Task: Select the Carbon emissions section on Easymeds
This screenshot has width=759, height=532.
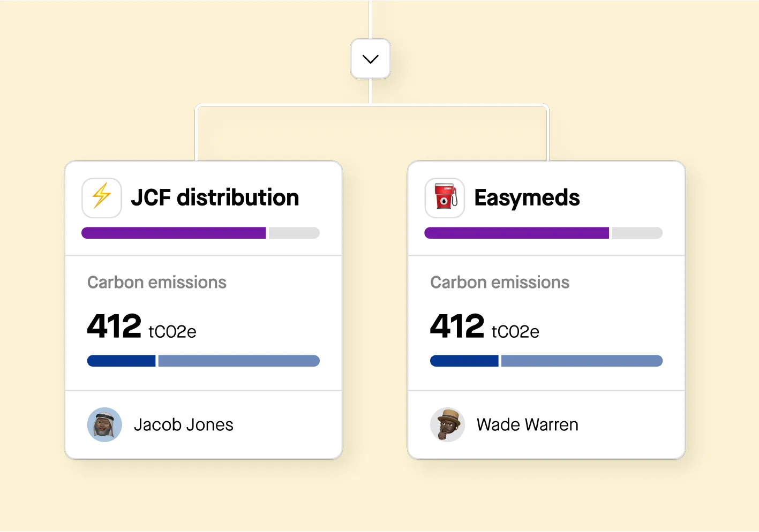Action: click(500, 282)
